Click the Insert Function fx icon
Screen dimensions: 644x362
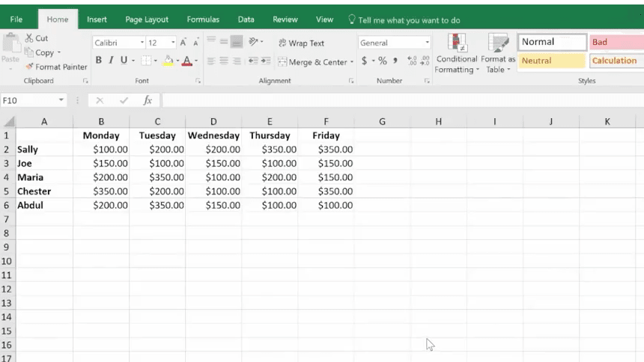[x=148, y=100]
